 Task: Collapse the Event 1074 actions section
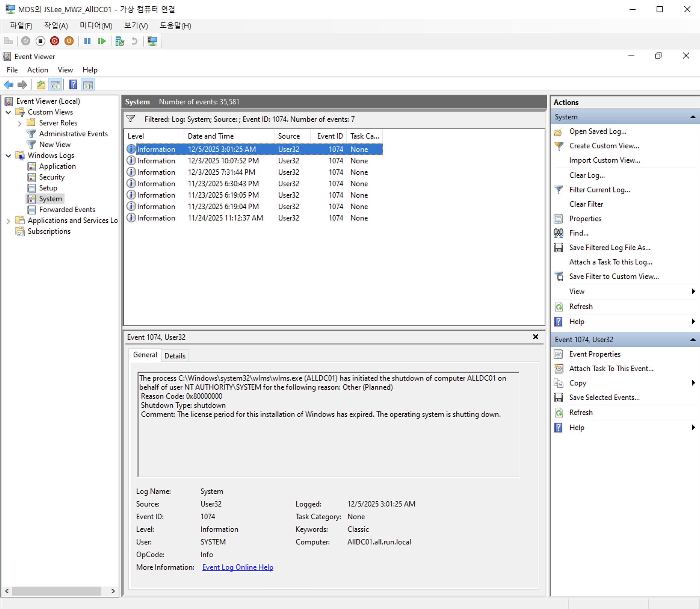(x=692, y=339)
